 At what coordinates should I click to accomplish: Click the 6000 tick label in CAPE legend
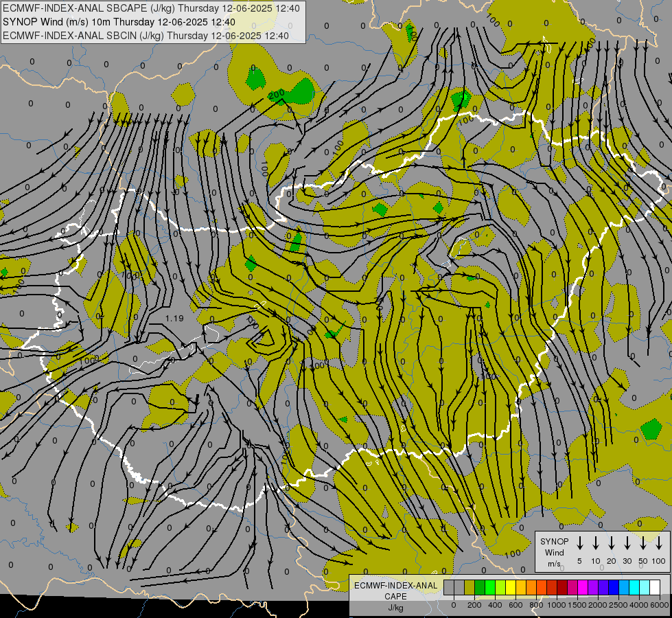(x=660, y=605)
